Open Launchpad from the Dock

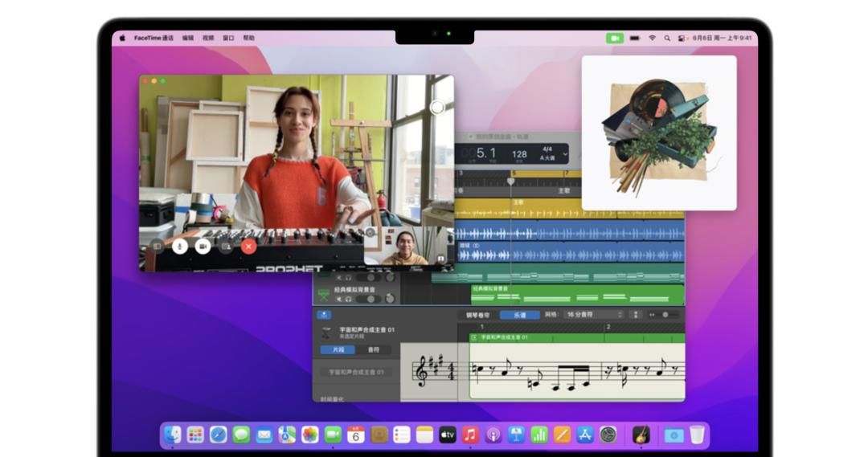tap(195, 435)
